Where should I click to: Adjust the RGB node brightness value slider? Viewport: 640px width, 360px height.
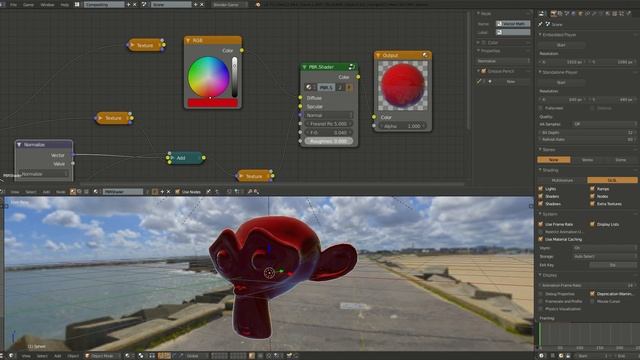click(x=234, y=77)
